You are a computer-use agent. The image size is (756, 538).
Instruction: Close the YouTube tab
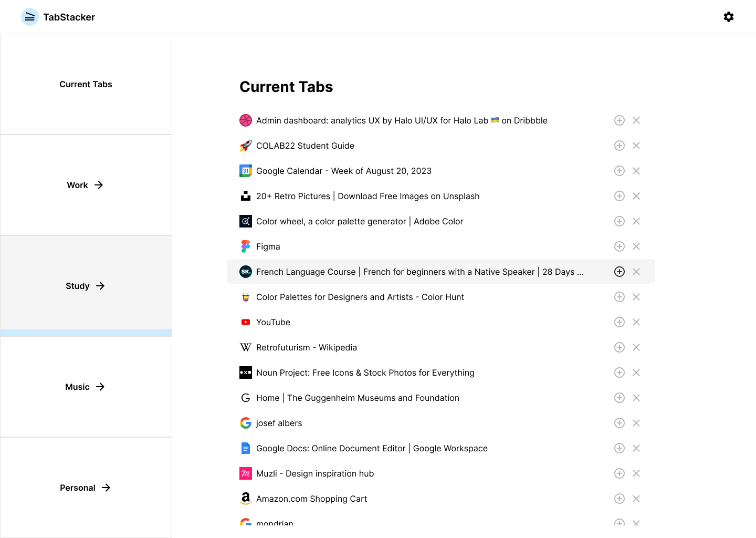(x=636, y=322)
